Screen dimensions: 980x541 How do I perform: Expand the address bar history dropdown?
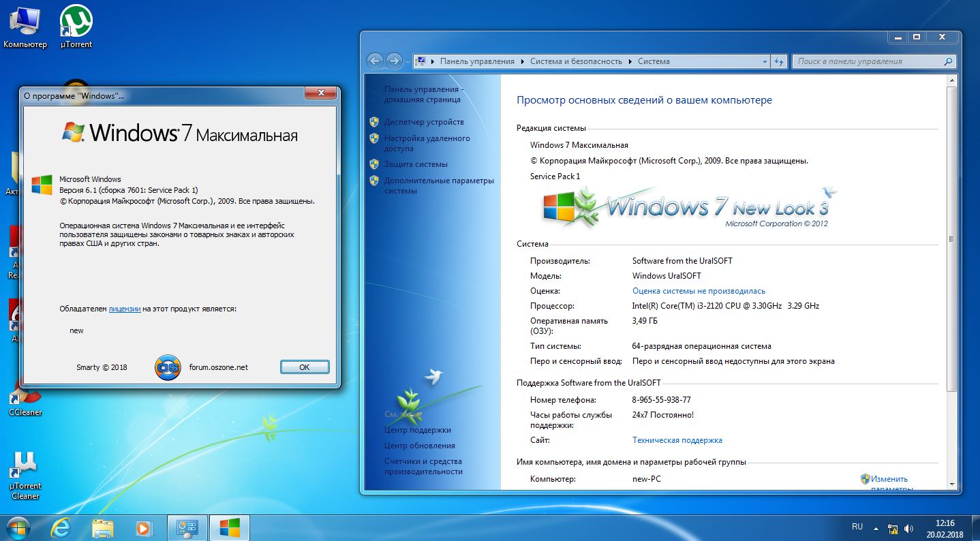point(765,61)
